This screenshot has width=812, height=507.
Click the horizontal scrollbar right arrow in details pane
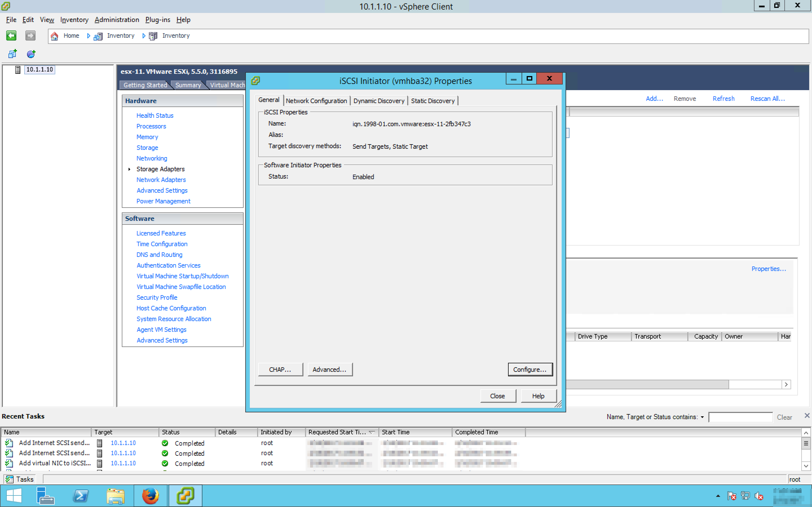pos(786,384)
